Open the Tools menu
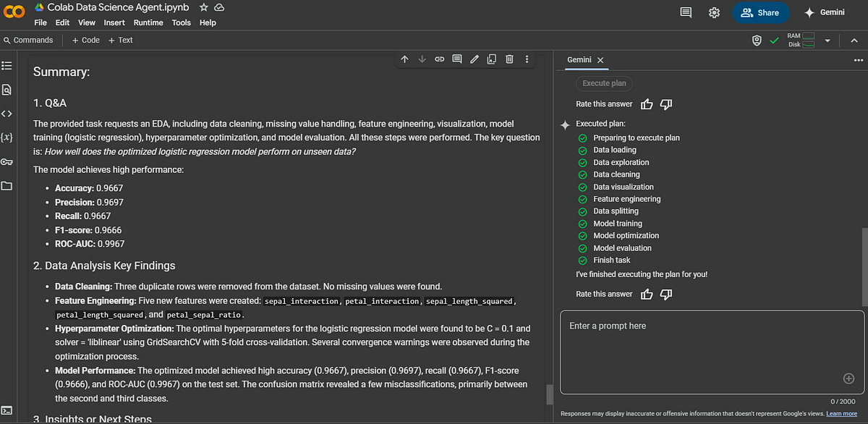 (x=182, y=22)
